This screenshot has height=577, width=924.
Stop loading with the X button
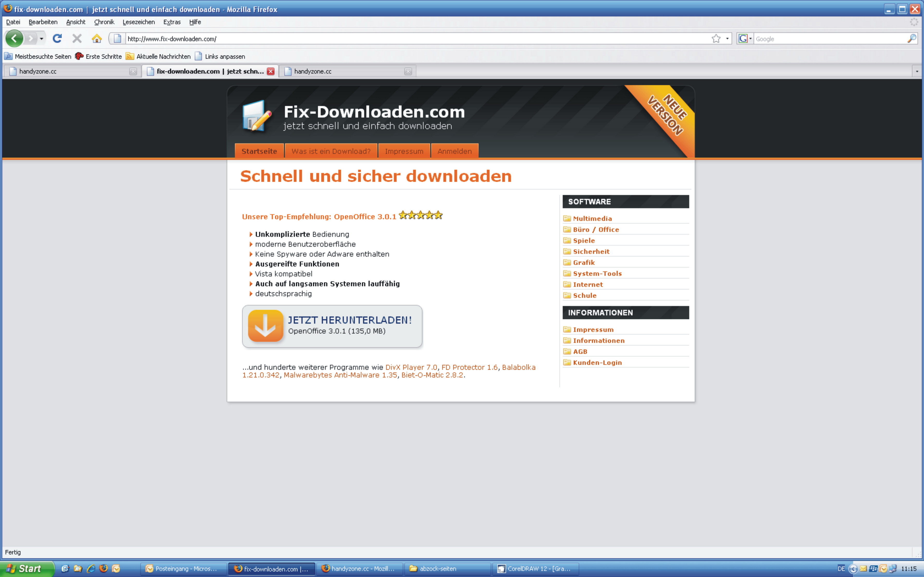coord(77,39)
